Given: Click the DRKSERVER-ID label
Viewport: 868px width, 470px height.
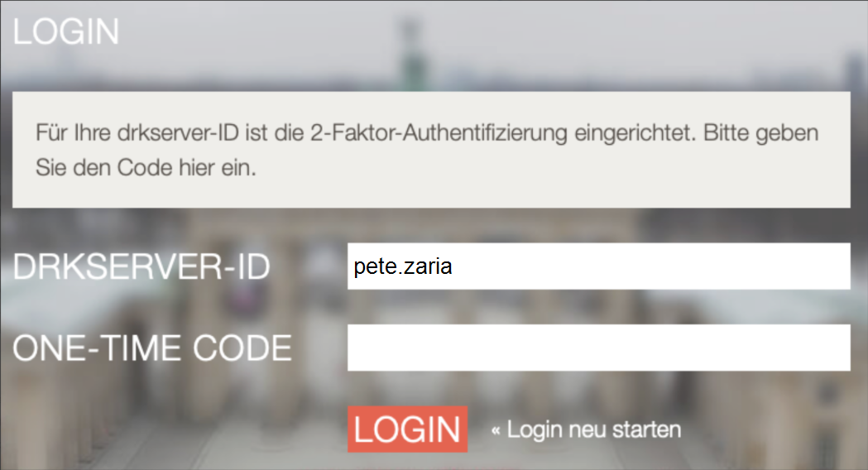Looking at the screenshot, I should 141,266.
